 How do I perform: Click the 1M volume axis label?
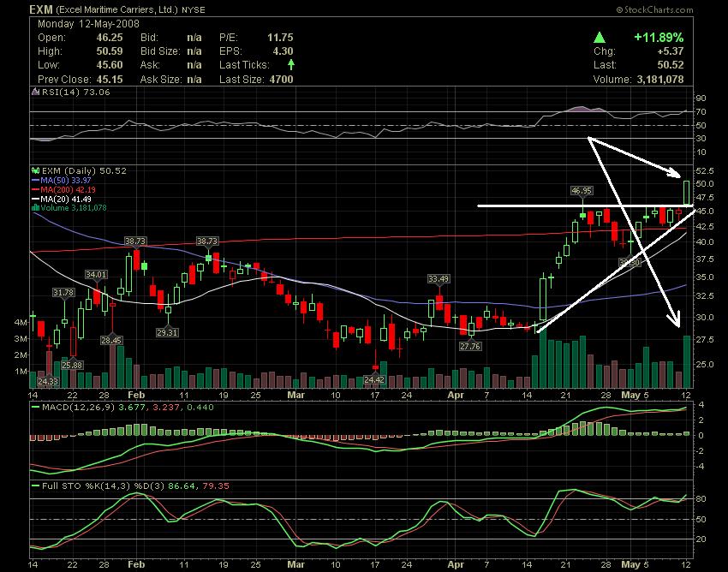tap(21, 372)
